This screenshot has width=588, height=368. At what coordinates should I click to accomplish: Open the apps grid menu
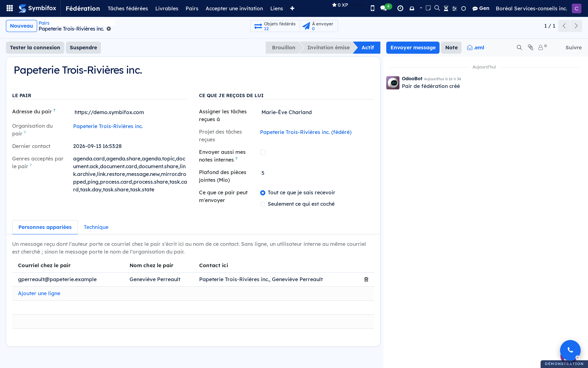pyautogui.click(x=10, y=8)
